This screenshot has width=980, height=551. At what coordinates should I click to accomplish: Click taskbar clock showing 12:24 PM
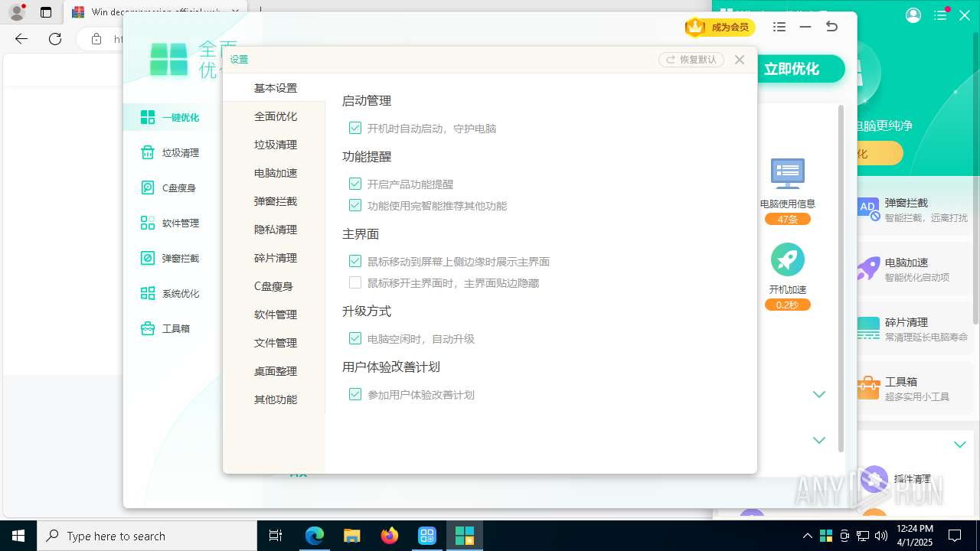[x=914, y=536]
